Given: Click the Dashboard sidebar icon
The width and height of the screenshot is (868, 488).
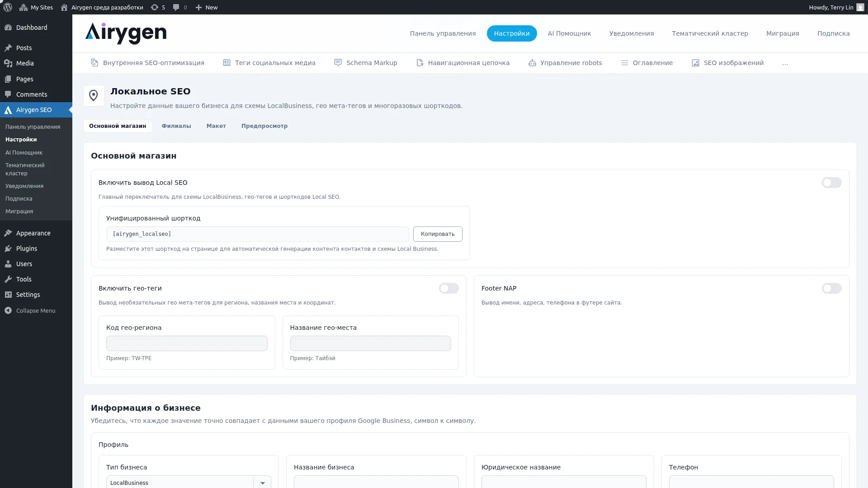Looking at the screenshot, I should [8, 28].
